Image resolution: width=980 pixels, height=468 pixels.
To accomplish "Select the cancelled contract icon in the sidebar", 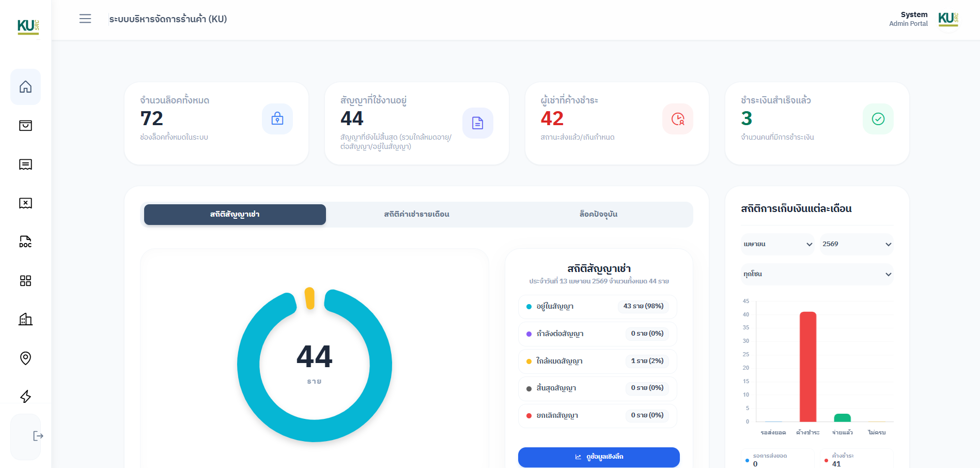I will 25,203.
